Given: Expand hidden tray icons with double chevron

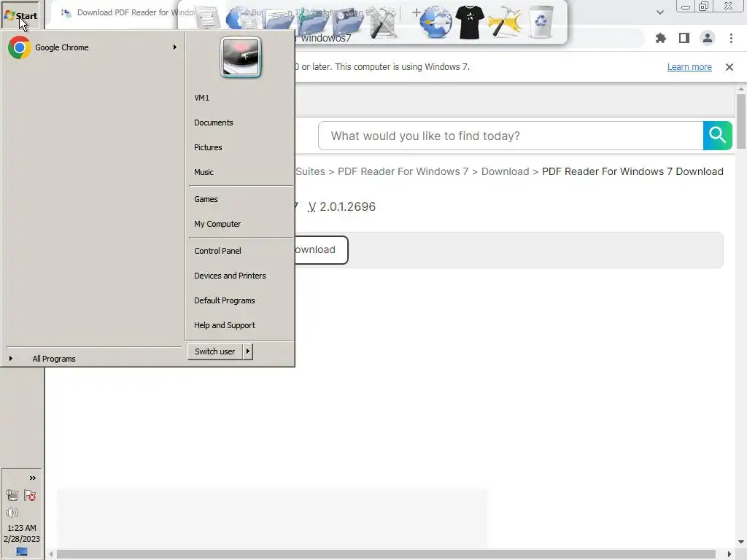Looking at the screenshot, I should click(32, 478).
